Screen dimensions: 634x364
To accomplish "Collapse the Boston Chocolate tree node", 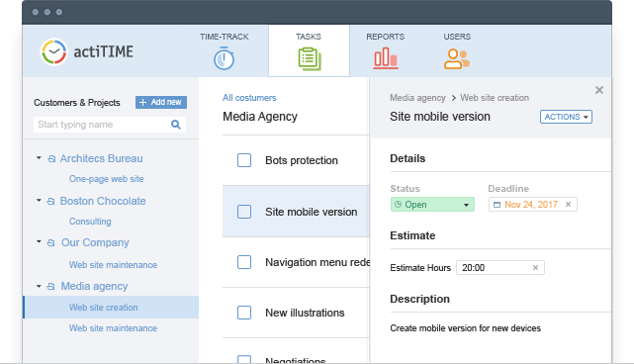I will point(39,200).
